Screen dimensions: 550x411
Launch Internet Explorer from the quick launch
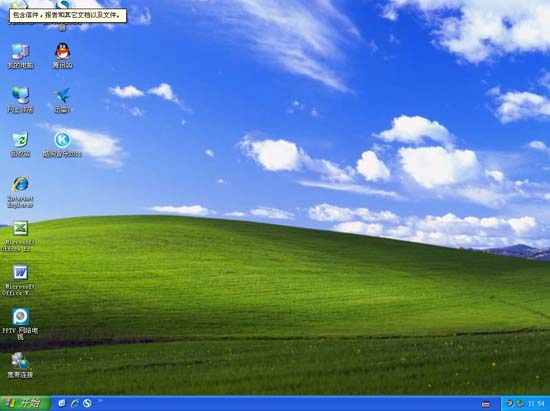pyautogui.click(x=74, y=403)
